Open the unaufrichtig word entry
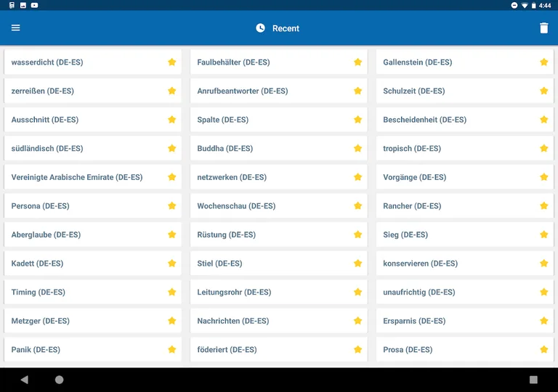This screenshot has height=392, width=558. [x=419, y=293]
